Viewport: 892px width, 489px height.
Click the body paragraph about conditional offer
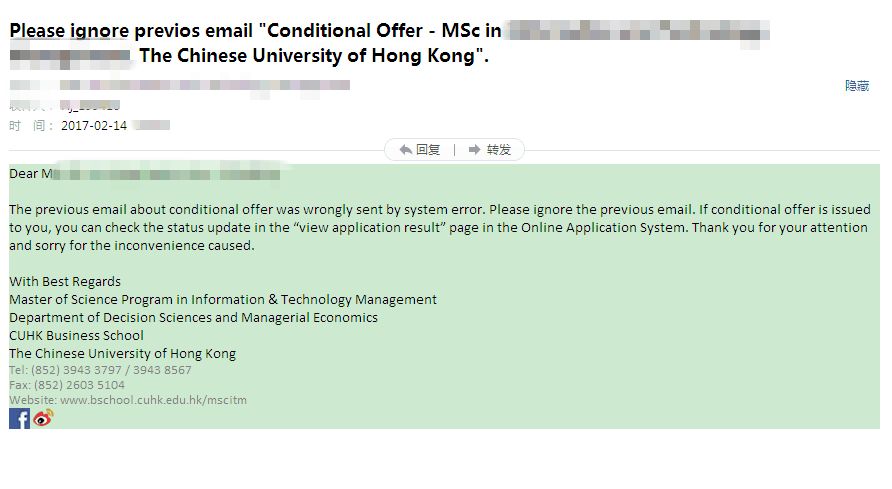click(x=439, y=228)
